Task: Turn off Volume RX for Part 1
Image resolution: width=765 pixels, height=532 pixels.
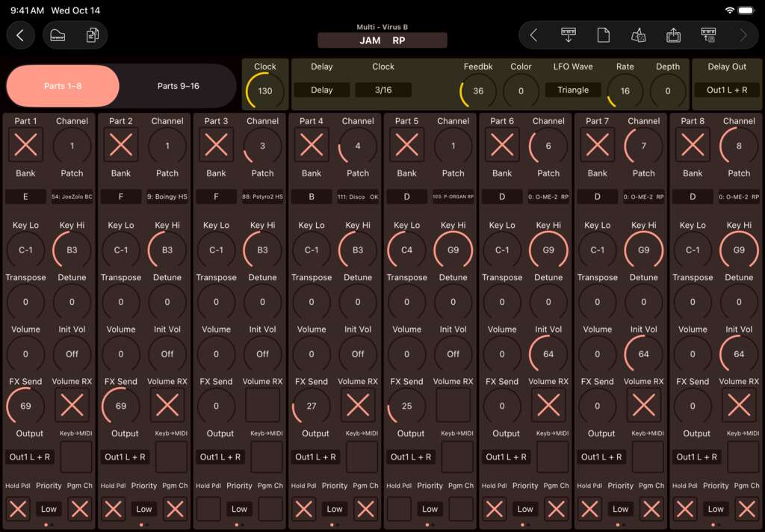Action: pos(72,405)
